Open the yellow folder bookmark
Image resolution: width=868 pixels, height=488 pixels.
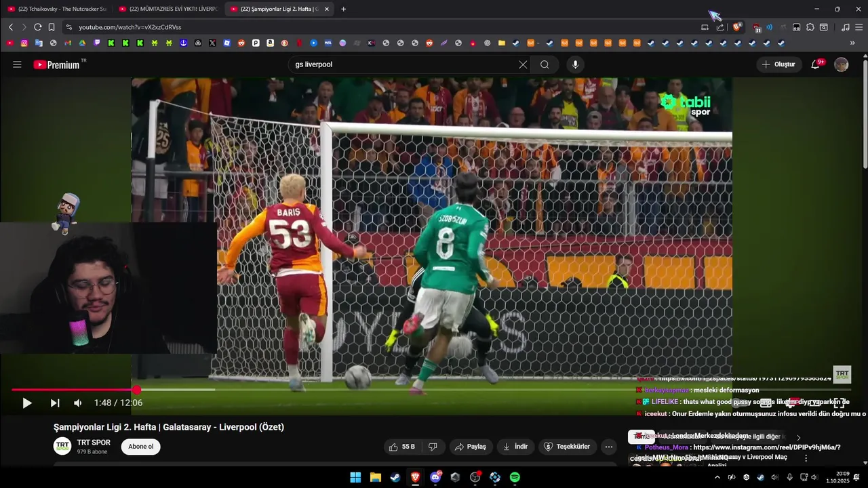[x=502, y=43]
